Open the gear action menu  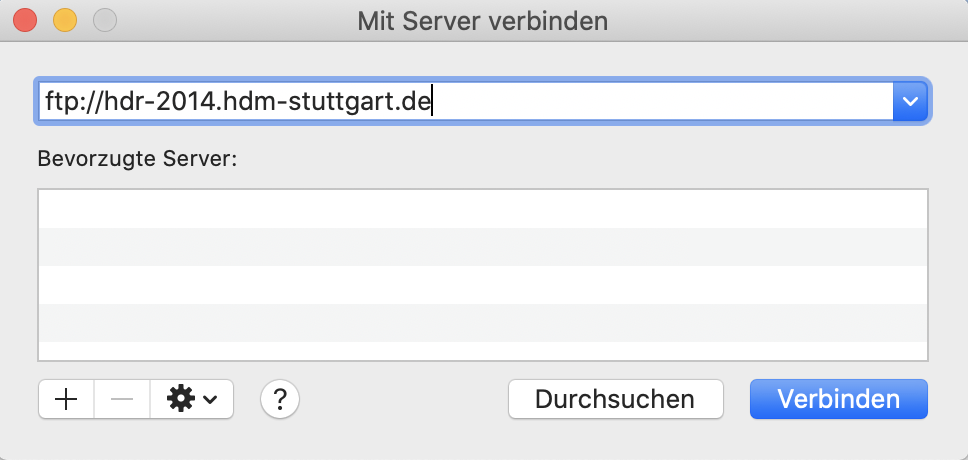[191, 399]
